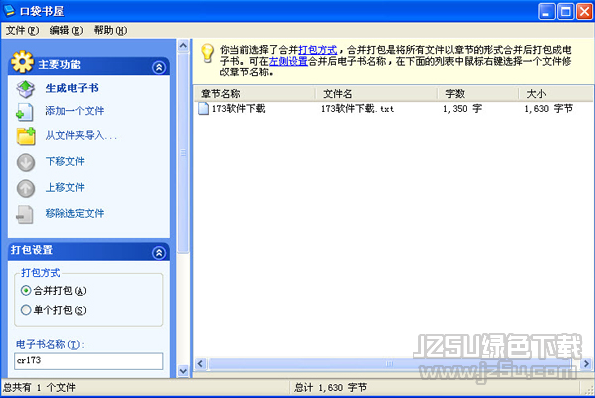Click the sidebar scroll down arrow

183,371
